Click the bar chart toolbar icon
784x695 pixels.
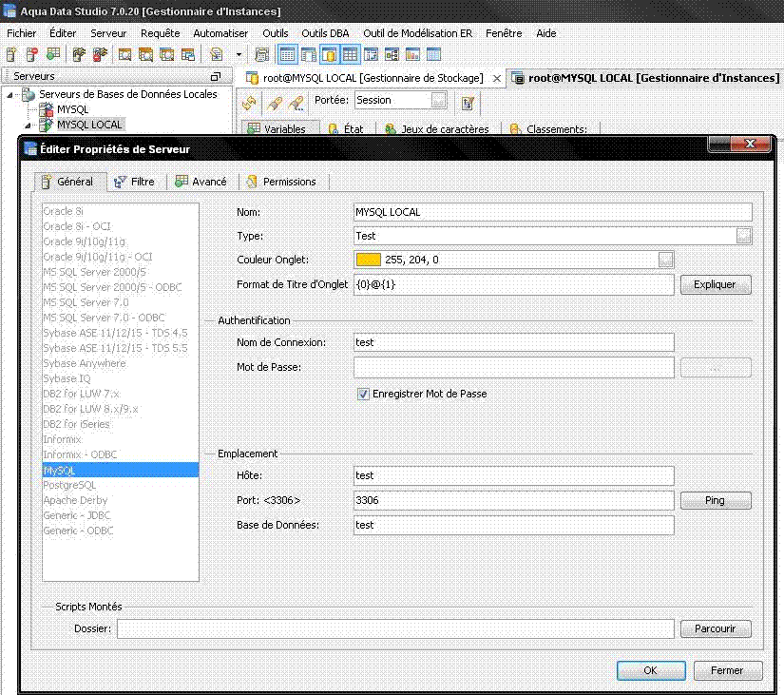point(412,54)
